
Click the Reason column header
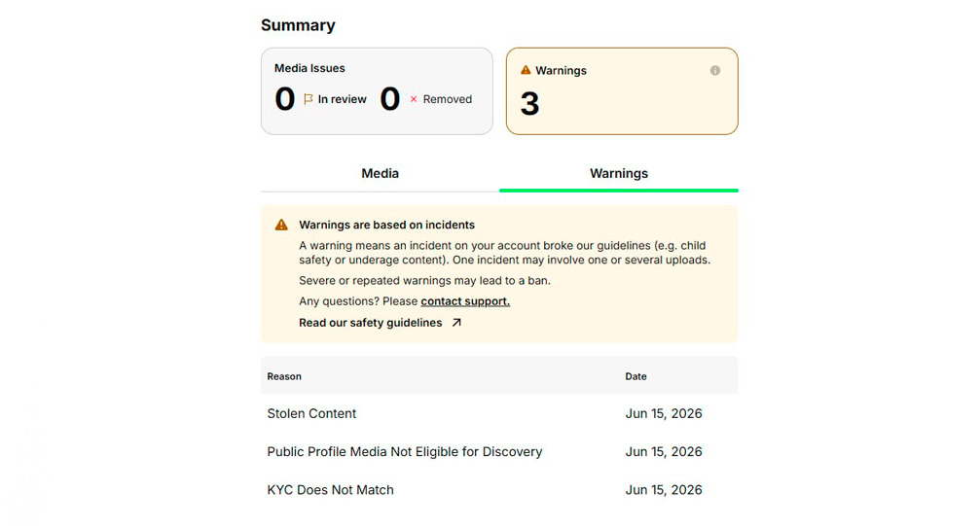[284, 376]
